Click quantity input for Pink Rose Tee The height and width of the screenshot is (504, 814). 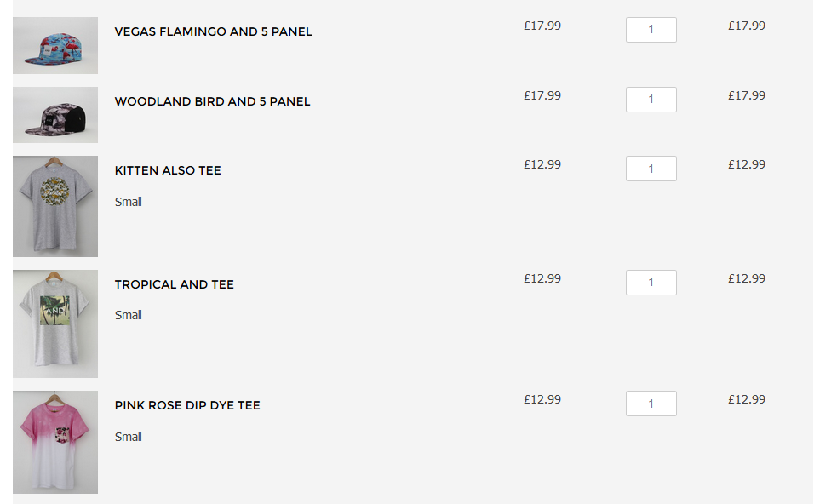pyautogui.click(x=651, y=404)
